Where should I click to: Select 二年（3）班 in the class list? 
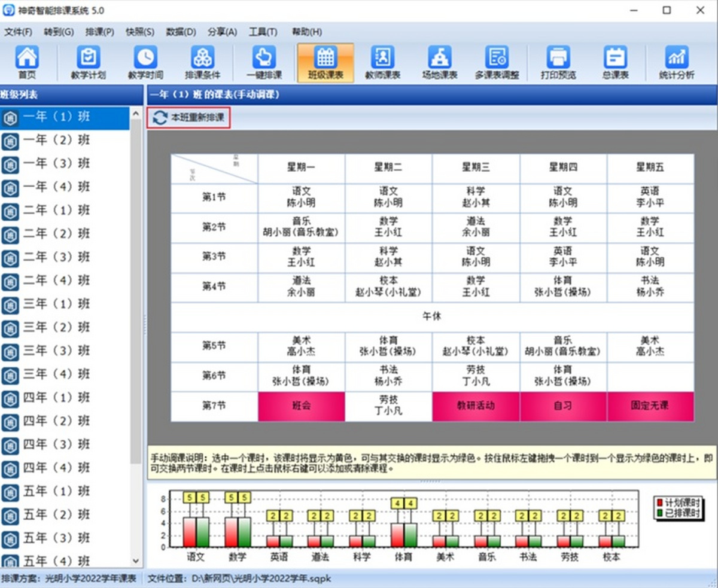point(65,258)
